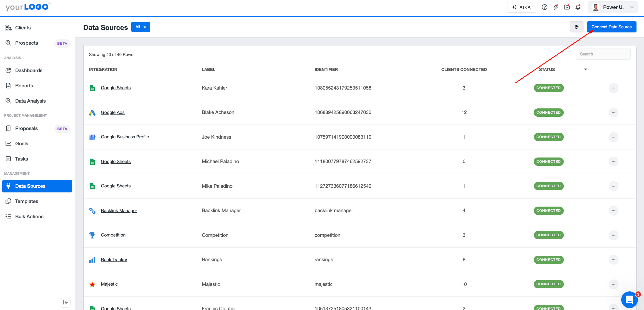Screen dimensions: 644x310
Task: Open the actions menu on the Majestic row
Action: click(x=614, y=284)
